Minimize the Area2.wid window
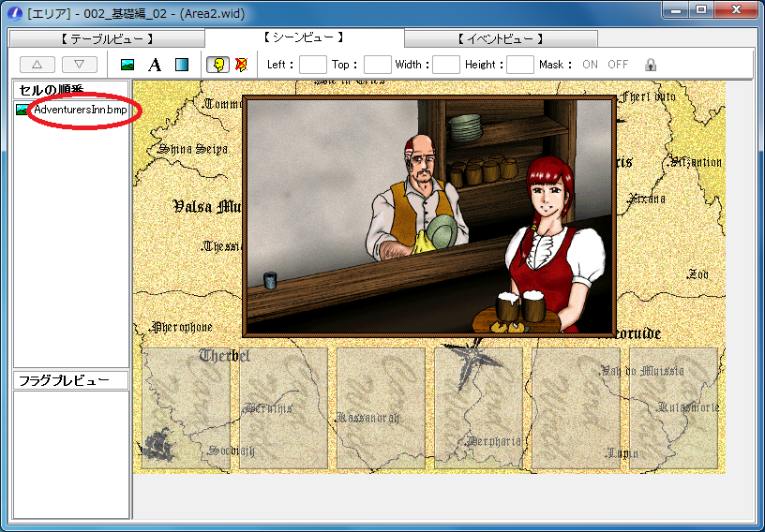The image size is (765, 532). coord(676,9)
